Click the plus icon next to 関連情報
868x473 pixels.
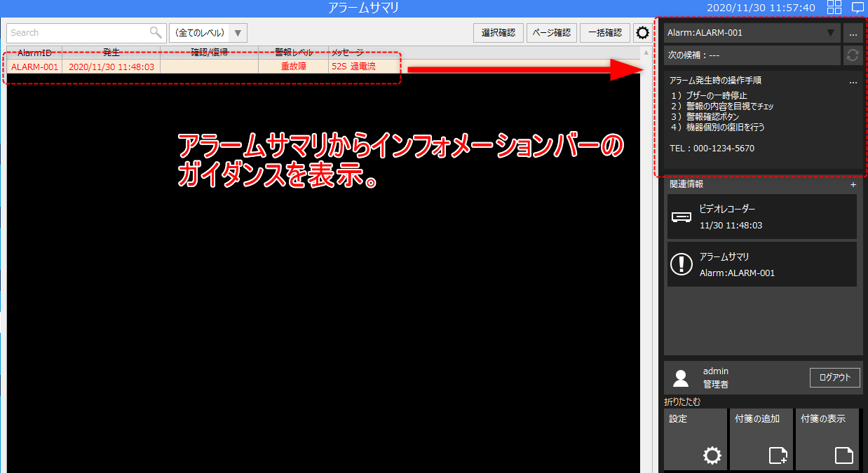click(853, 185)
